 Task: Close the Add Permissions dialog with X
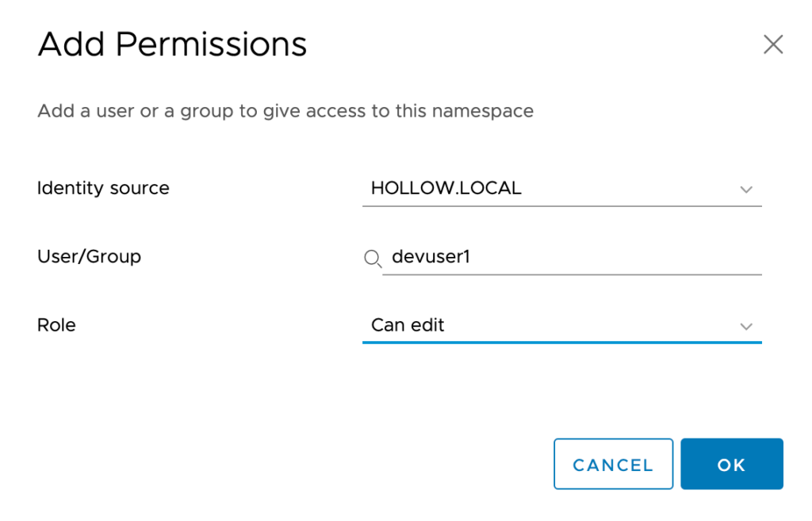point(772,44)
